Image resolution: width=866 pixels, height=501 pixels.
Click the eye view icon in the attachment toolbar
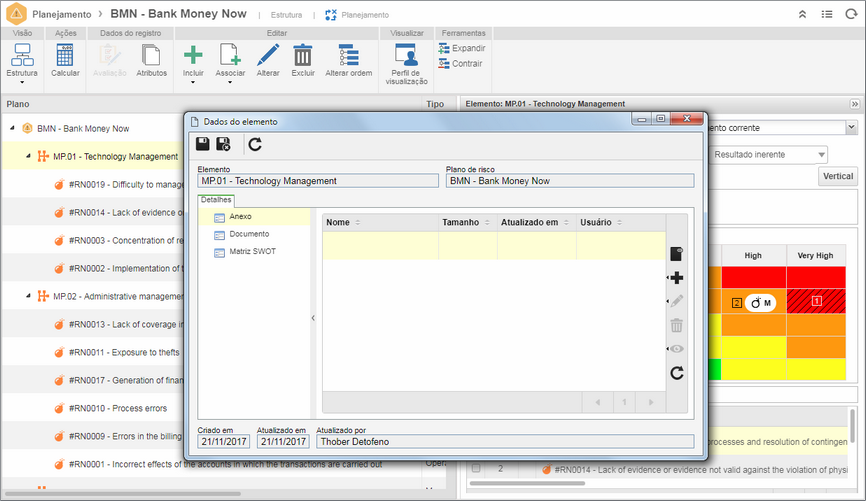click(677, 349)
